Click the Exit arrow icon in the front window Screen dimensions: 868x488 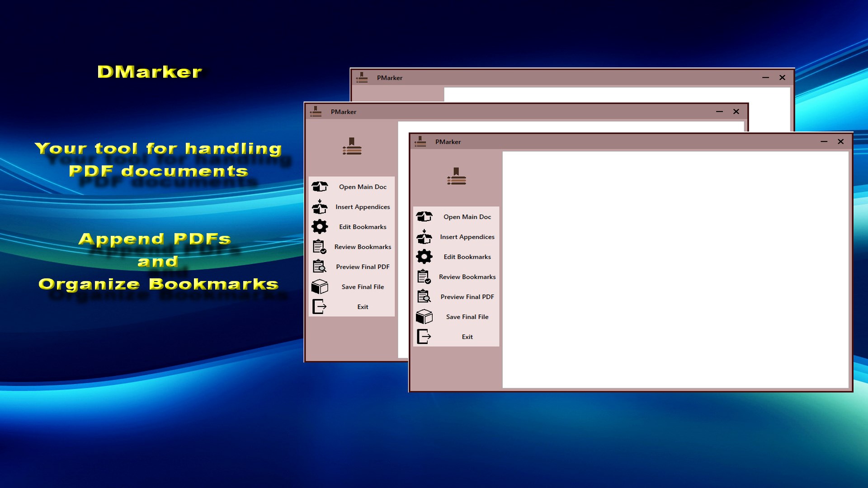pyautogui.click(x=424, y=337)
